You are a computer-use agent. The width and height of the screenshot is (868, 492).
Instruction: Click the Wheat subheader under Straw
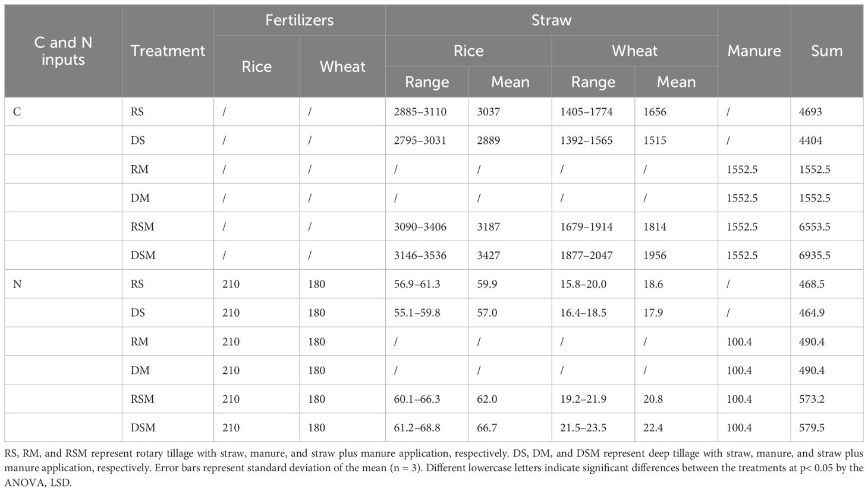tap(634, 51)
